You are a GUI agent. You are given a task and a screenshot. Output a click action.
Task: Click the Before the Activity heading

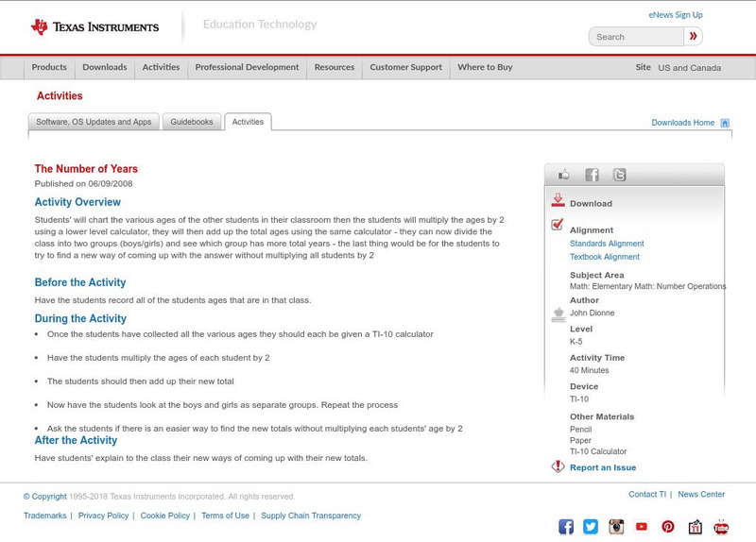[80, 282]
